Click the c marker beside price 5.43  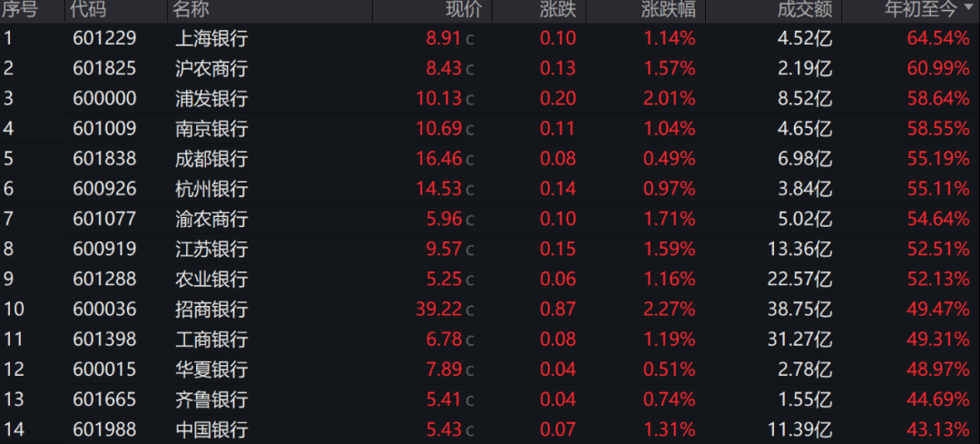[x=470, y=430]
